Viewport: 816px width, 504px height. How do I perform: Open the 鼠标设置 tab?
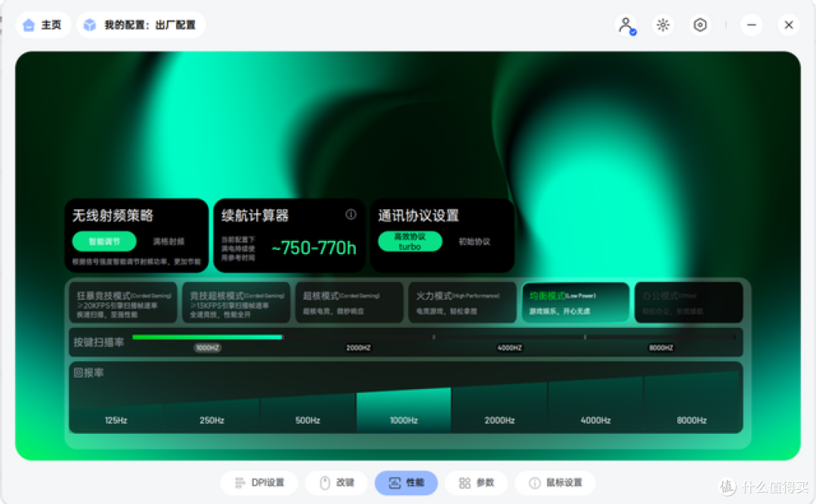click(555, 483)
